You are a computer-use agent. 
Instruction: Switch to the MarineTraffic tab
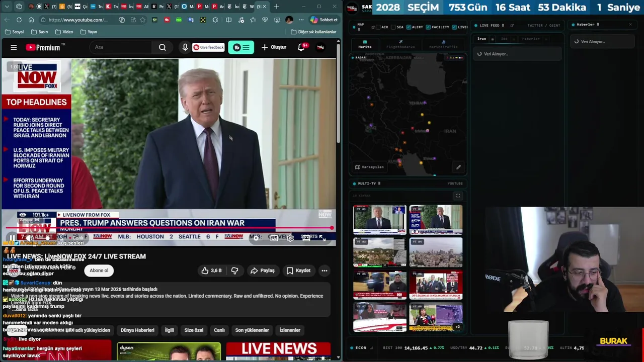[443, 45]
